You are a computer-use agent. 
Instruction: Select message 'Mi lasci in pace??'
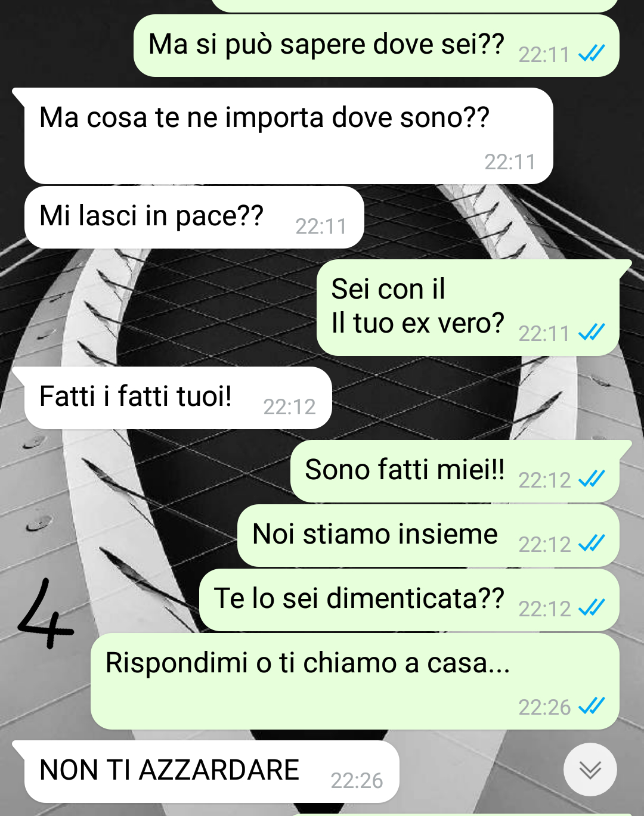coord(194,217)
